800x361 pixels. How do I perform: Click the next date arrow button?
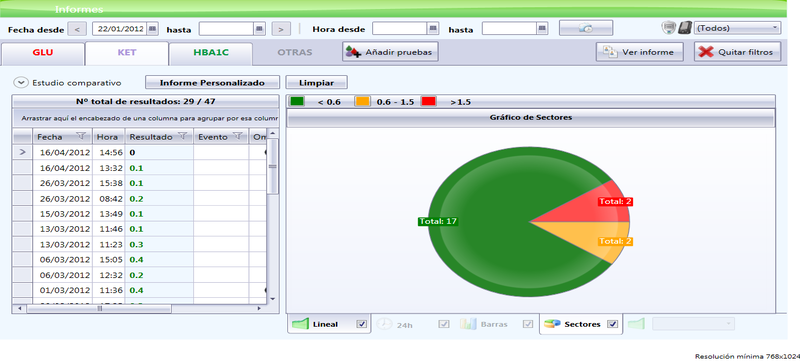(x=281, y=29)
